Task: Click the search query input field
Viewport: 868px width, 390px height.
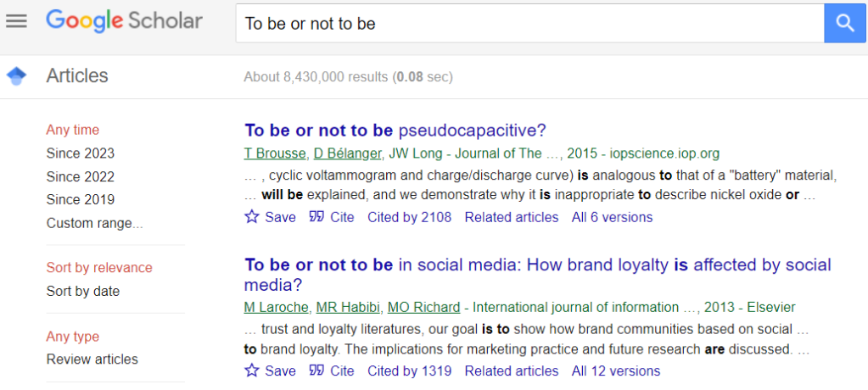Action: (x=526, y=24)
